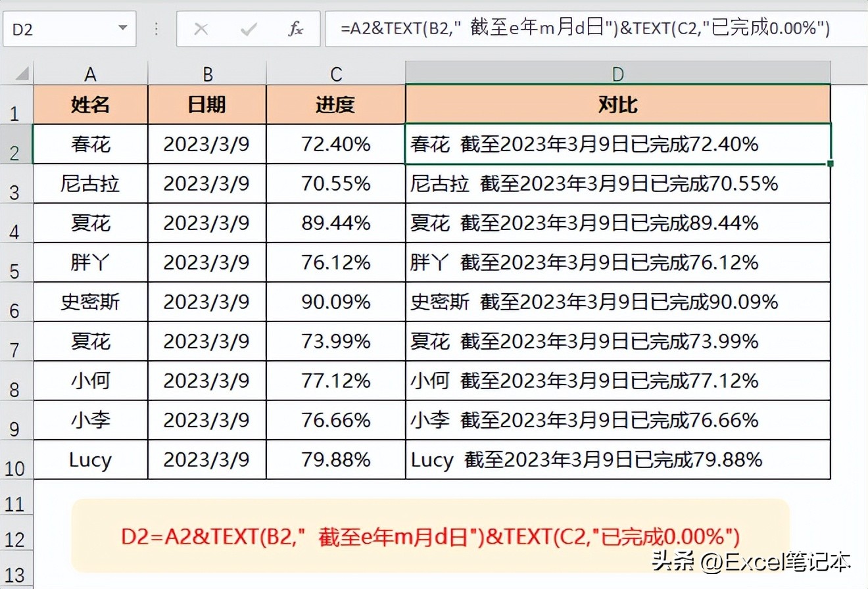Screen dimensions: 868x589
Task: Click the row 10 header
Action: [x=16, y=460]
